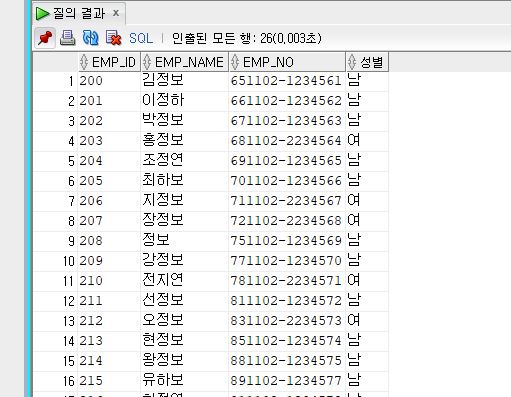Select cell 721102-2234568
The image size is (511, 397).
[x=287, y=221]
